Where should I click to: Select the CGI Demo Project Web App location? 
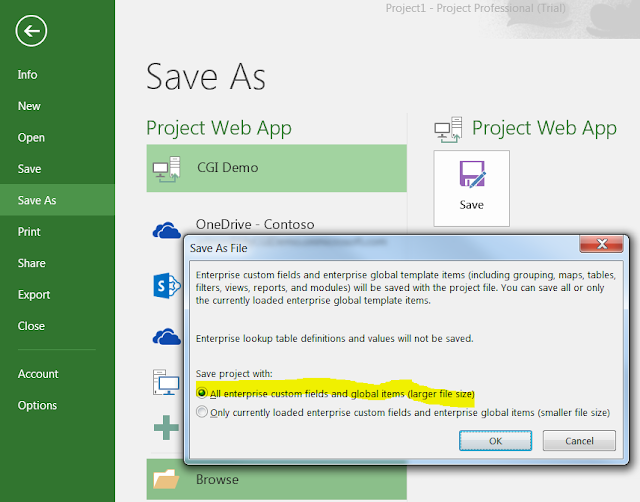tap(276, 168)
